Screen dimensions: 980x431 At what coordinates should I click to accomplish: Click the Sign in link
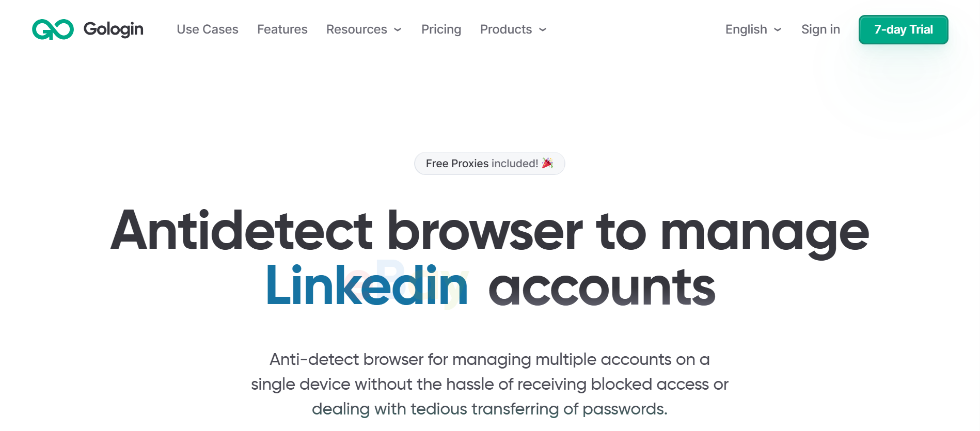(820, 29)
